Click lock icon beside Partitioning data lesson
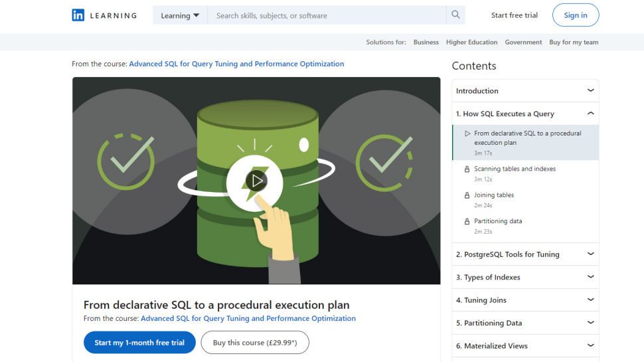 467,221
